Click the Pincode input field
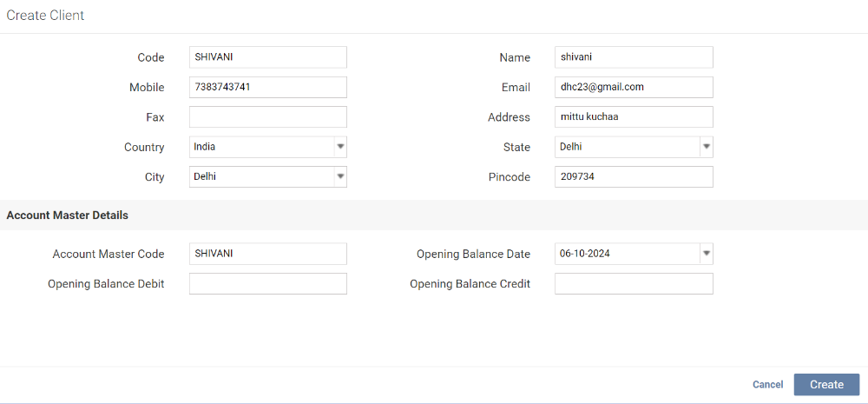This screenshot has height=404, width=868. pyautogui.click(x=634, y=176)
